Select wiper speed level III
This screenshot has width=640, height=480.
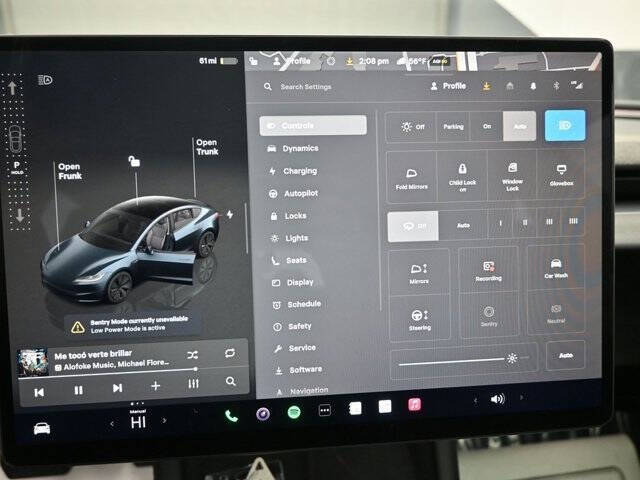[549, 222]
